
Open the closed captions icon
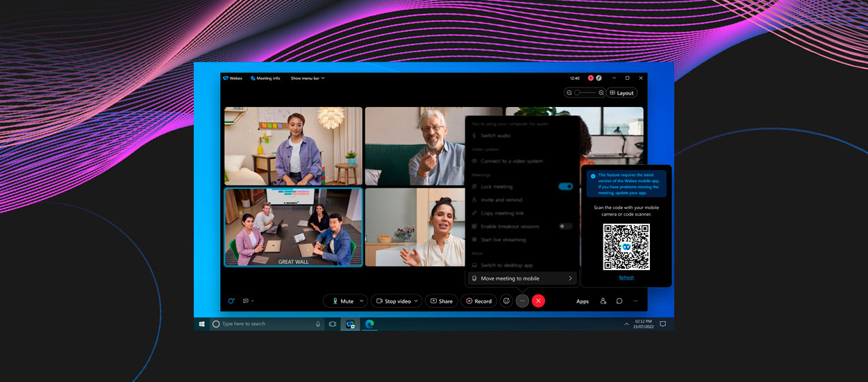[246, 301]
